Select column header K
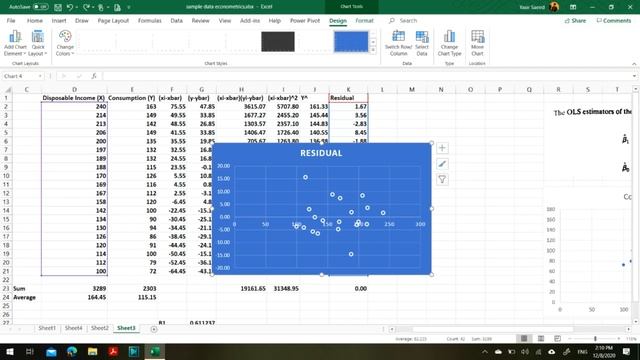Viewport: 640px width, 360px height. pos(348,89)
